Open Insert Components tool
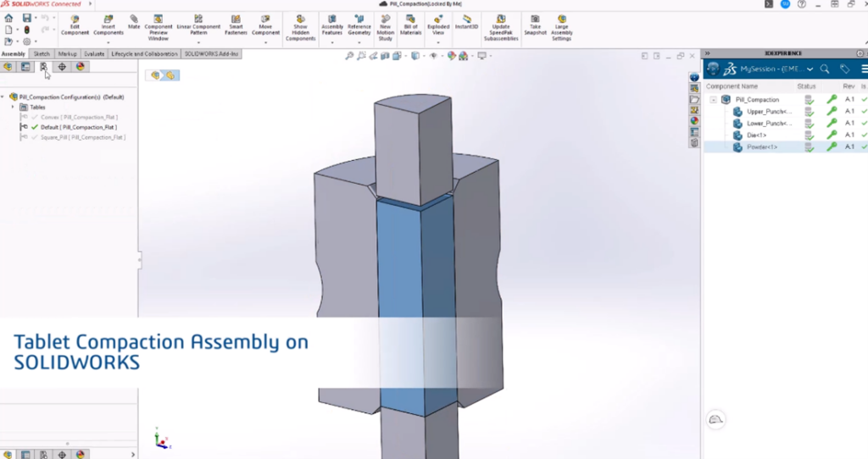This screenshot has height=459, width=868. [x=108, y=25]
